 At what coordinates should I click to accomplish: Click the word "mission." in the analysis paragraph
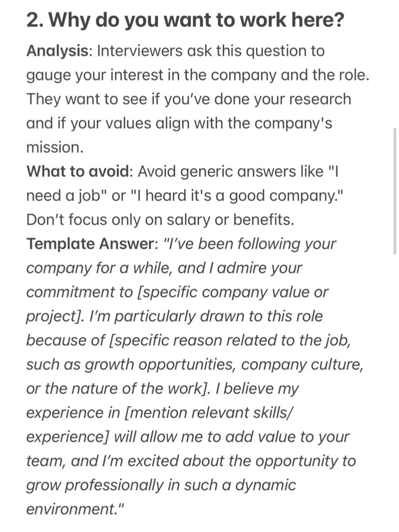click(55, 148)
